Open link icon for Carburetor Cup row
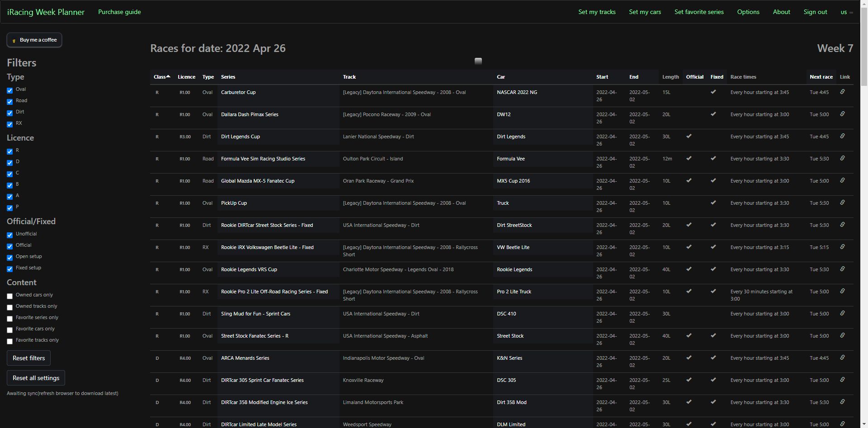The image size is (868, 428). pos(842,92)
